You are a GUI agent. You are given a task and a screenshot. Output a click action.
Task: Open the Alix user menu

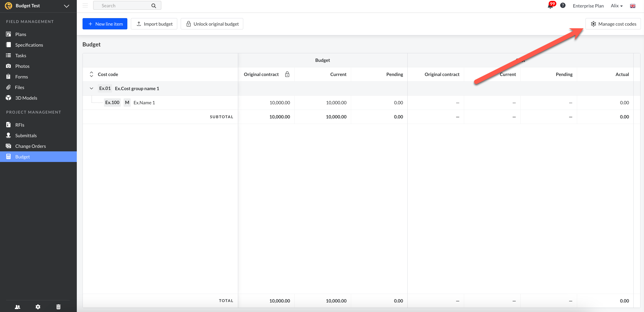[616, 6]
